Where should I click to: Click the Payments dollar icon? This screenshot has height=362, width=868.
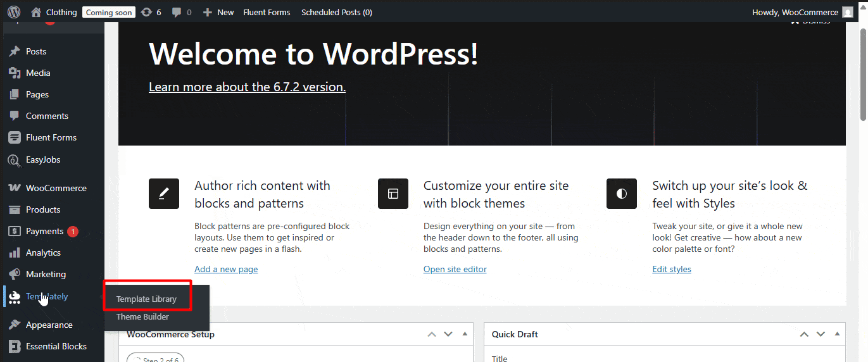coord(15,231)
